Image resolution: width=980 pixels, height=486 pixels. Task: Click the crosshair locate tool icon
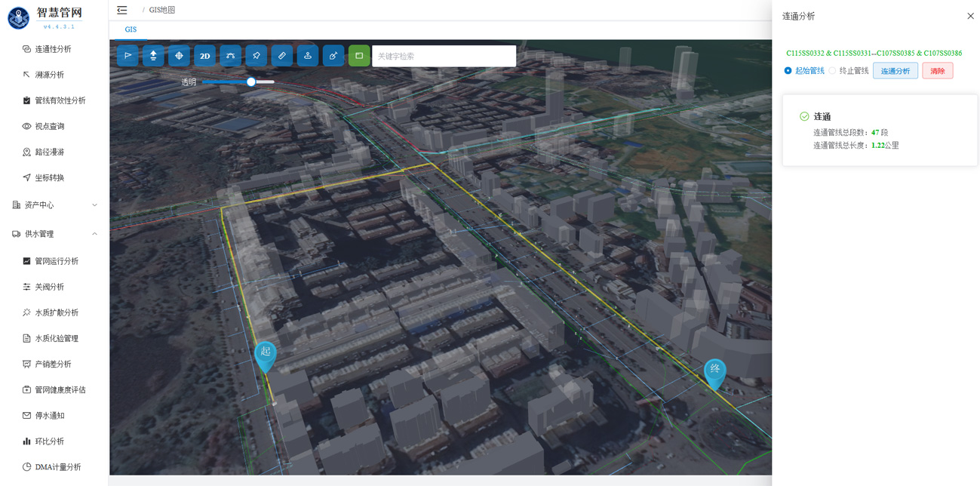(x=179, y=56)
